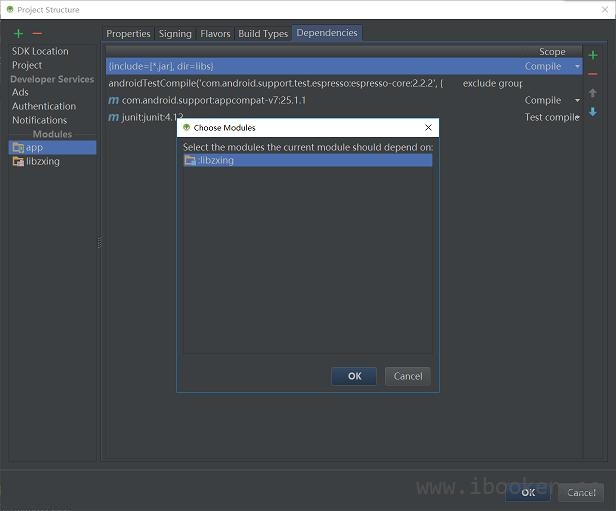Viewport: 616px width, 511px height.
Task: Open scope dropdown for appcompat-v7 dependency
Action: click(577, 101)
